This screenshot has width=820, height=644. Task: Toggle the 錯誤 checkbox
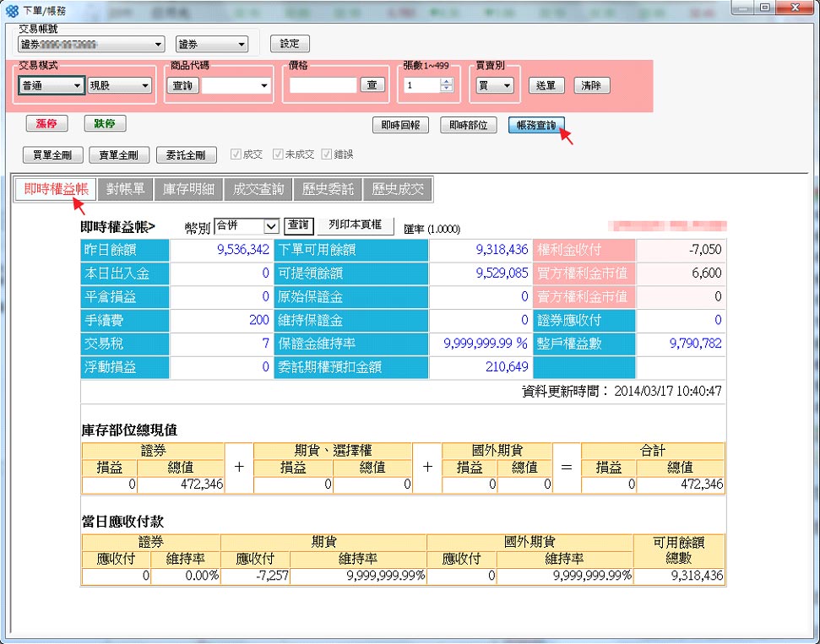327,154
